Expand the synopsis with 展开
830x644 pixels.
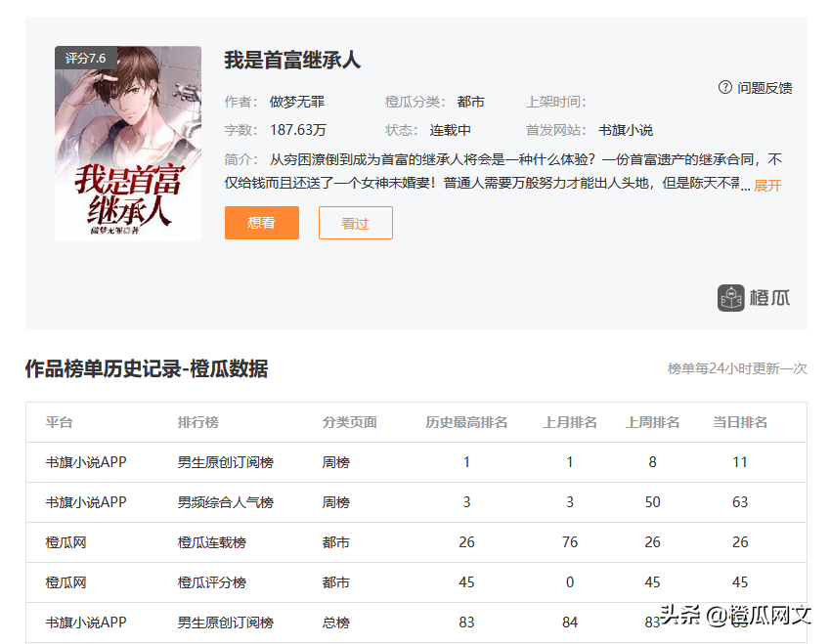(x=767, y=186)
